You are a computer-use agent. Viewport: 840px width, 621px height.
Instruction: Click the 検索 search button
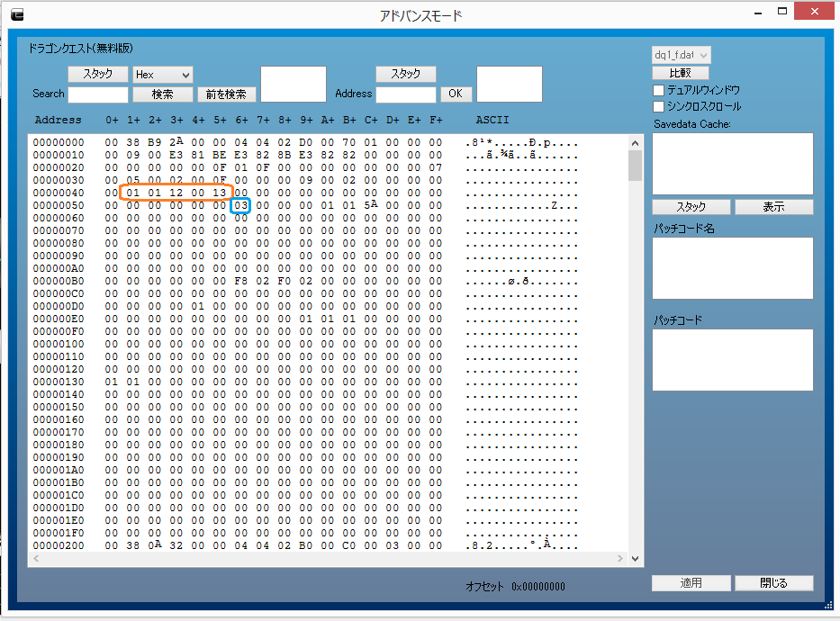click(x=163, y=94)
